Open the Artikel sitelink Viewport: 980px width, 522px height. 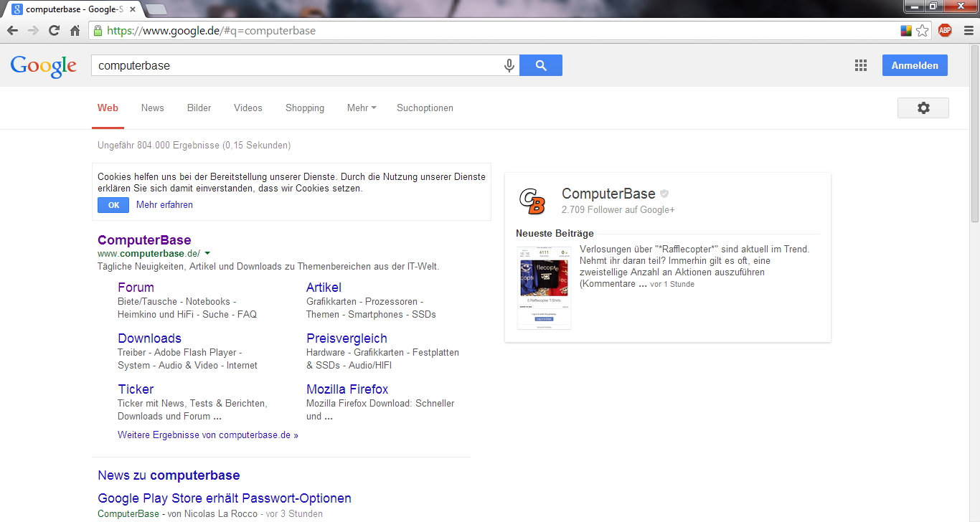pyautogui.click(x=324, y=288)
